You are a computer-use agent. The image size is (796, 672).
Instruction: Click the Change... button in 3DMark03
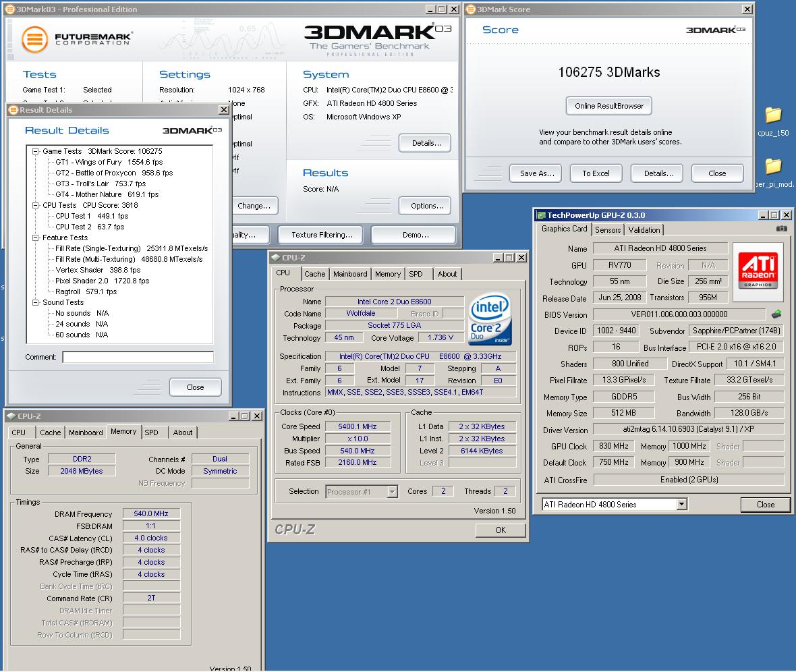pos(254,206)
